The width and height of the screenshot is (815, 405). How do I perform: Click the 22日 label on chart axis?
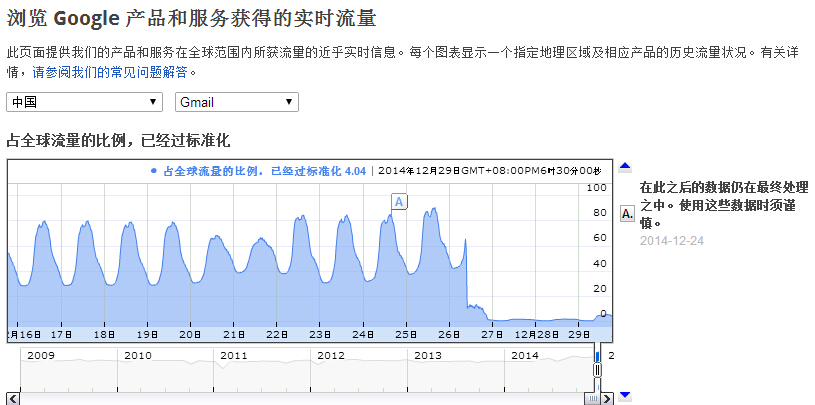click(277, 334)
